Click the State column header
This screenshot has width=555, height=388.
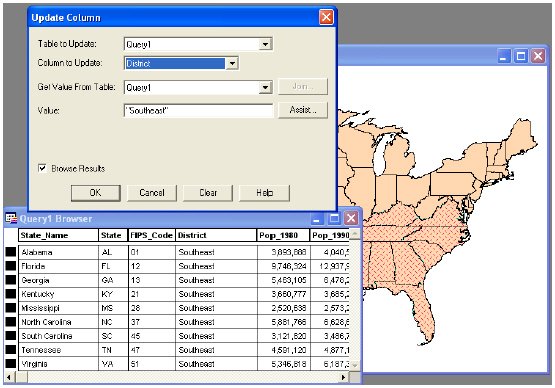pos(113,235)
